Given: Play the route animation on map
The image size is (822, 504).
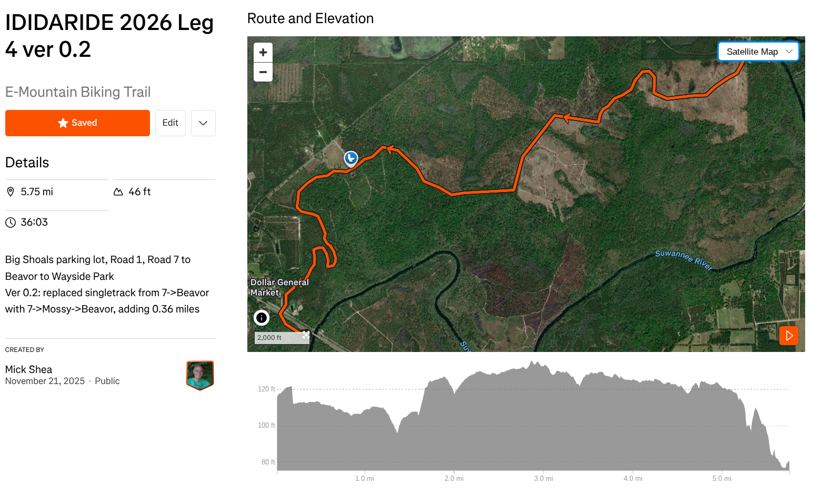Looking at the screenshot, I should 789,336.
